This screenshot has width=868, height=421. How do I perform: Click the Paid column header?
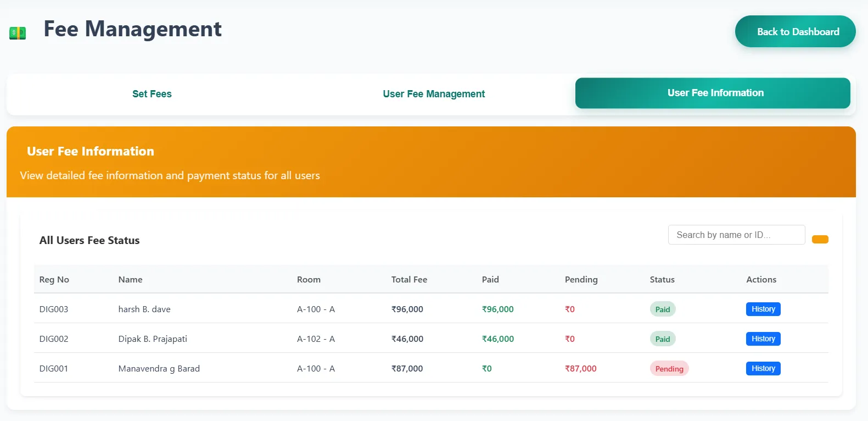[490, 279]
